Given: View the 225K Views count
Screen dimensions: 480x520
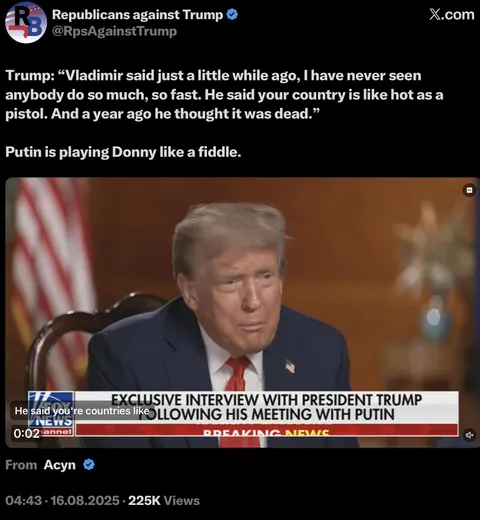Looking at the screenshot, I should [164, 501].
